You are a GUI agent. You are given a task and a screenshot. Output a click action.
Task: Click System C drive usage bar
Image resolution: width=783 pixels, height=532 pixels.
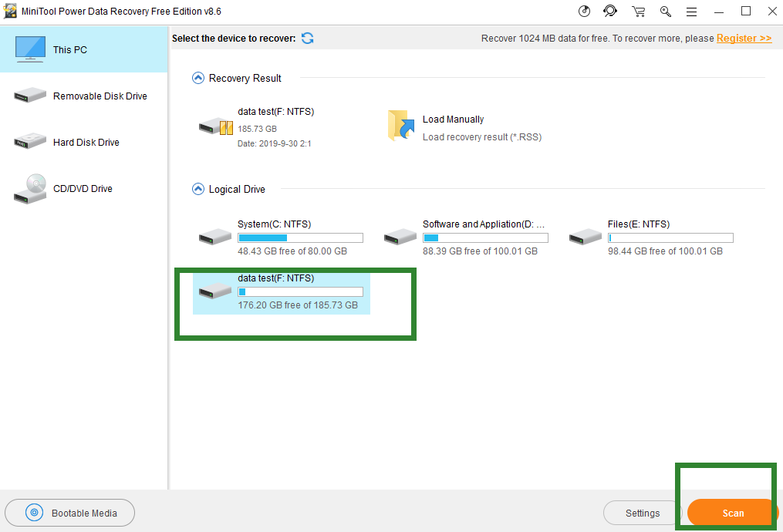[300, 237]
